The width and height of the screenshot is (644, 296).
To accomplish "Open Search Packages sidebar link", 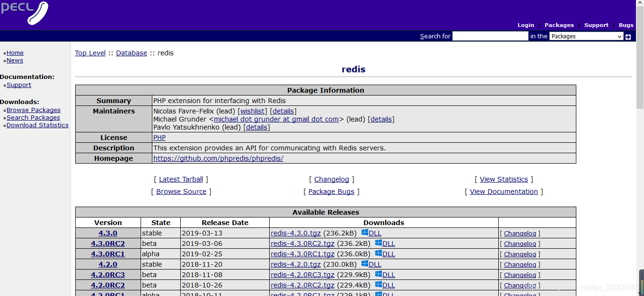I will pyautogui.click(x=33, y=118).
